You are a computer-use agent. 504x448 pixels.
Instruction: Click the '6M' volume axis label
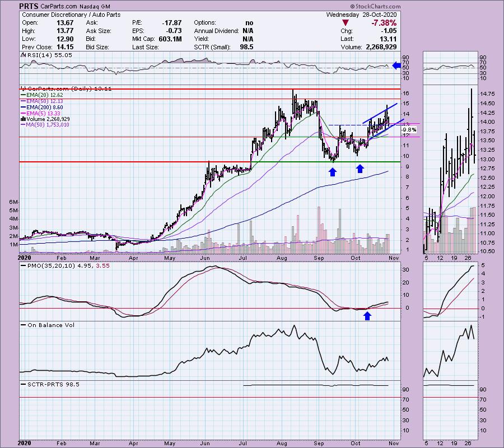(13, 202)
